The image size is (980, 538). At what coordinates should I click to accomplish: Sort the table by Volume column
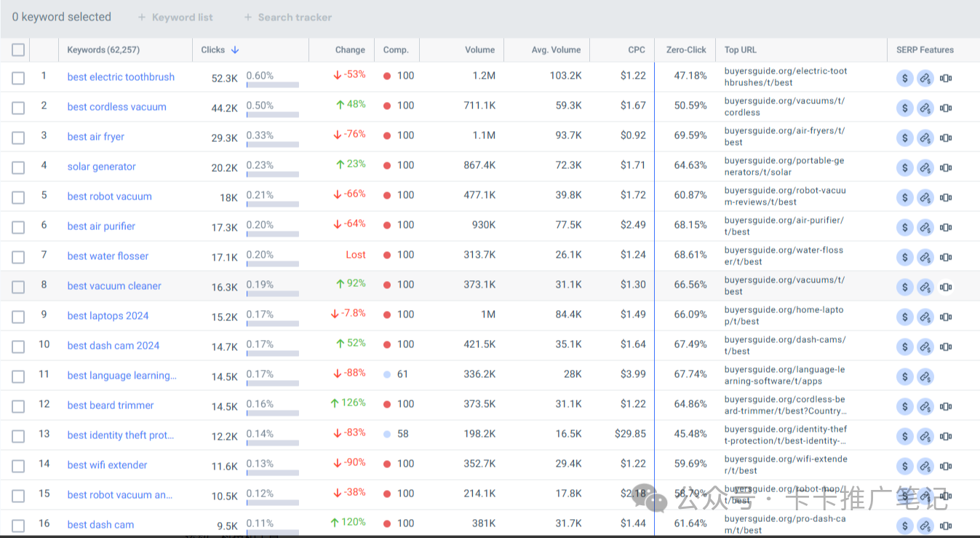click(479, 50)
